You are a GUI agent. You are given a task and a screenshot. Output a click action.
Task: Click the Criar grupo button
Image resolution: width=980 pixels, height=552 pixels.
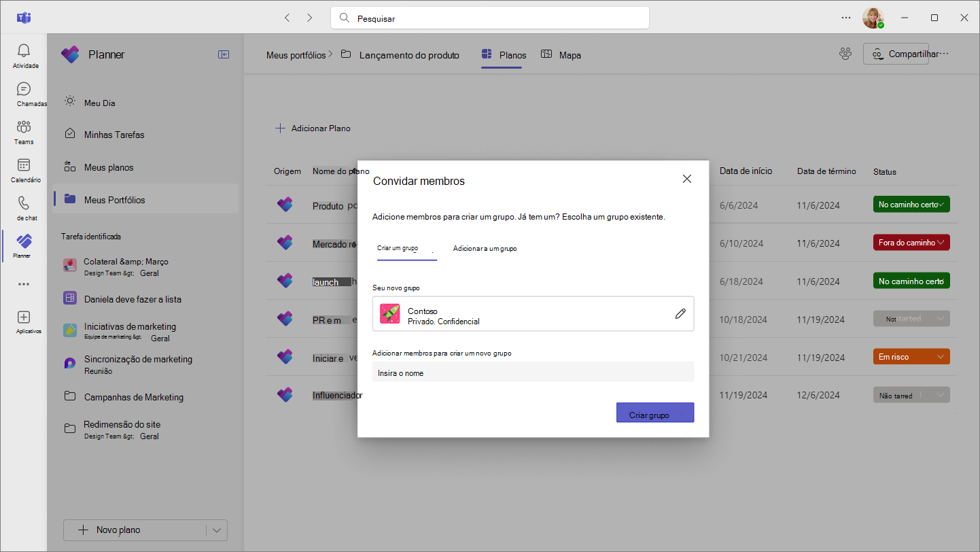click(655, 413)
